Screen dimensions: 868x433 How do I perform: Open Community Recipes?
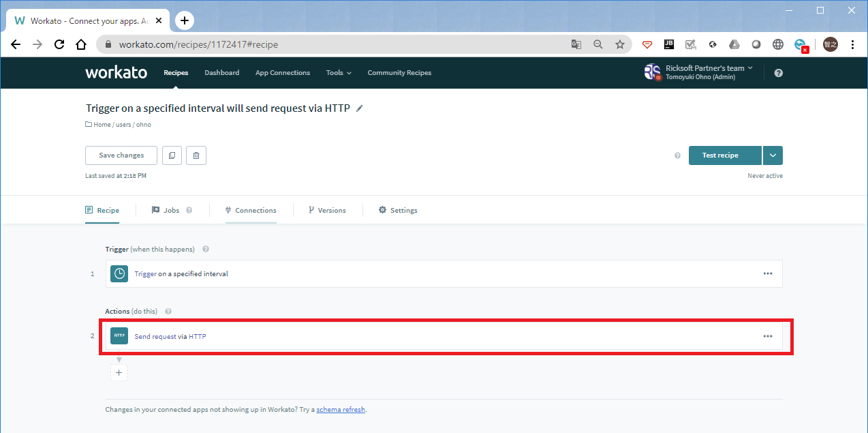[x=399, y=73]
